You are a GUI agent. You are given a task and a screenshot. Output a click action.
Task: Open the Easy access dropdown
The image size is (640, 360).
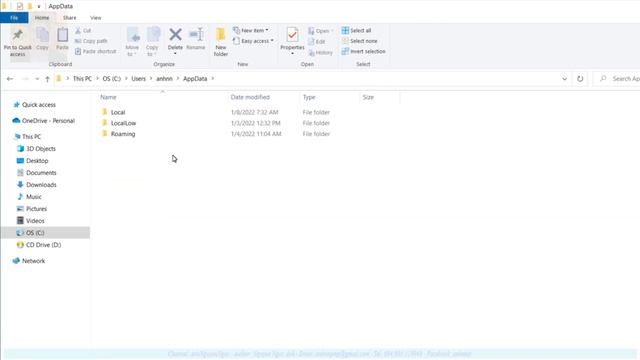[x=253, y=41]
